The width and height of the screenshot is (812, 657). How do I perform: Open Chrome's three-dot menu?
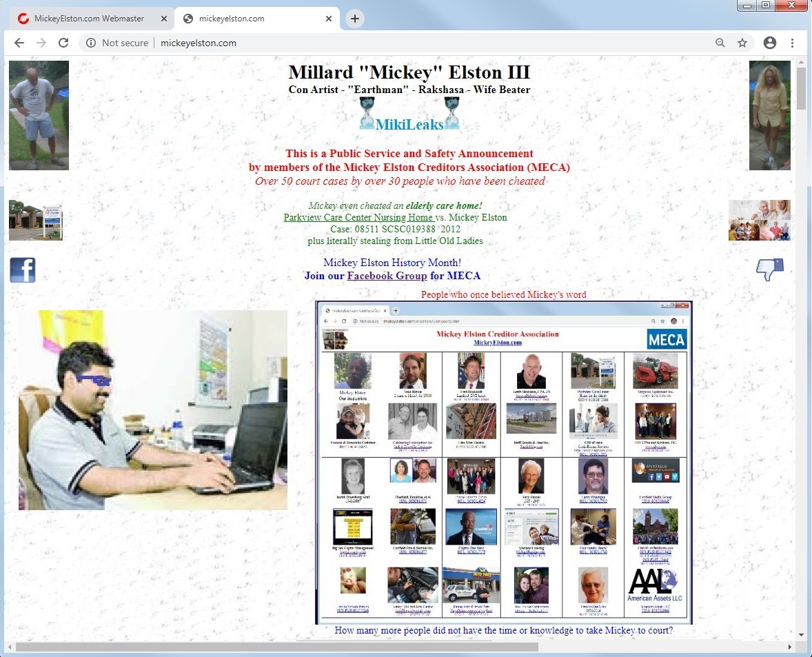click(792, 43)
